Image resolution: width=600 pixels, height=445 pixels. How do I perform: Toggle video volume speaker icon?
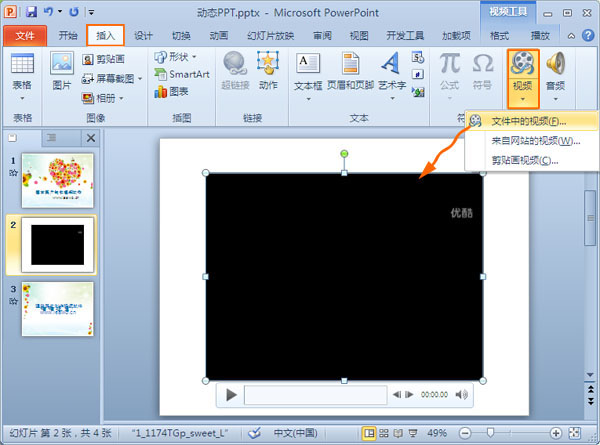[461, 394]
